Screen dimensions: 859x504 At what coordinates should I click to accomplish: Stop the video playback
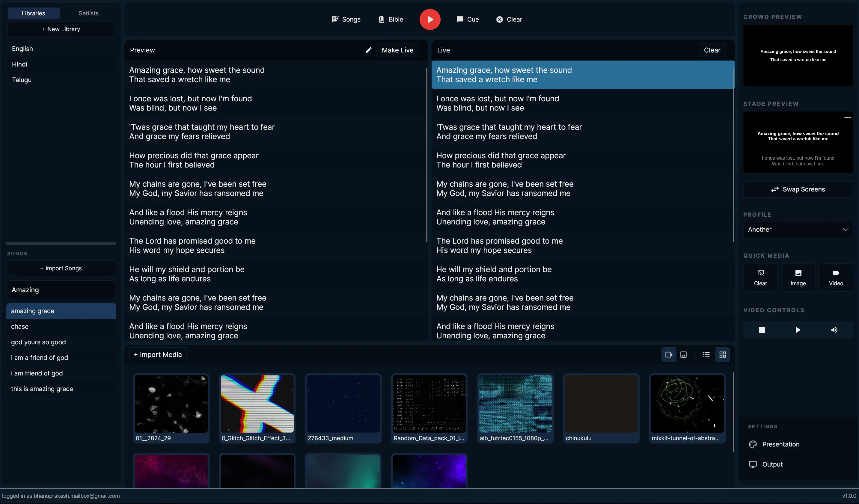pyautogui.click(x=762, y=330)
